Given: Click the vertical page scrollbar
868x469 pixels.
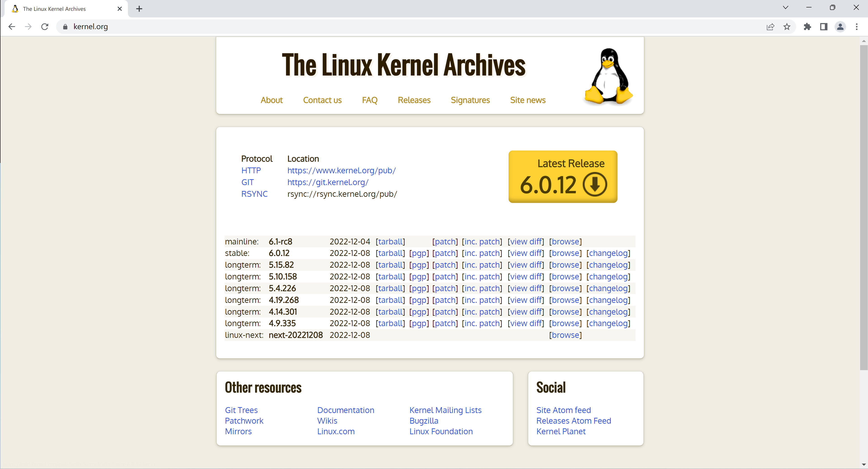Looking at the screenshot, I should (864, 207).
